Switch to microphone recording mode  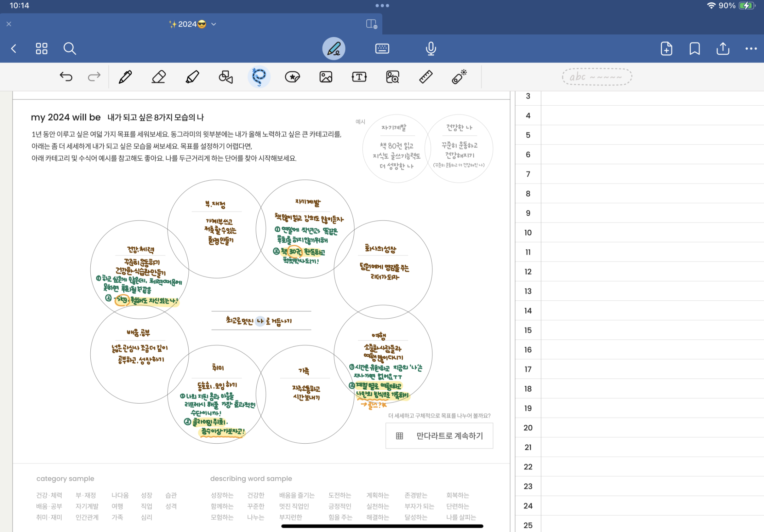click(x=431, y=49)
